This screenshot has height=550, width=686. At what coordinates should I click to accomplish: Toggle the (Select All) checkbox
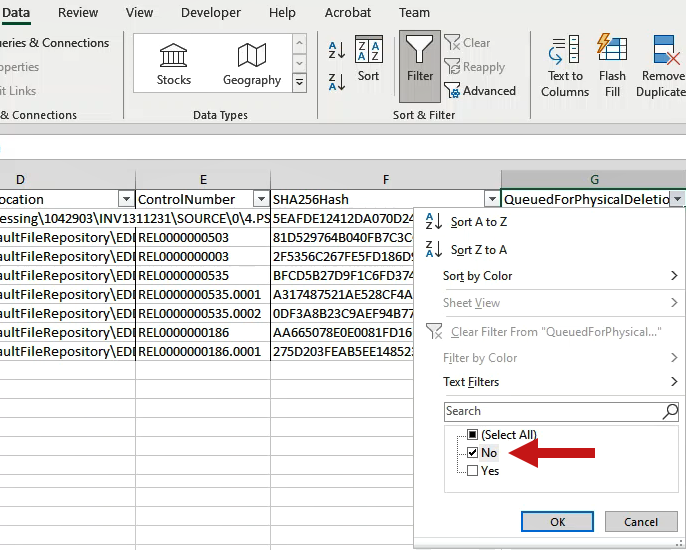coord(472,434)
